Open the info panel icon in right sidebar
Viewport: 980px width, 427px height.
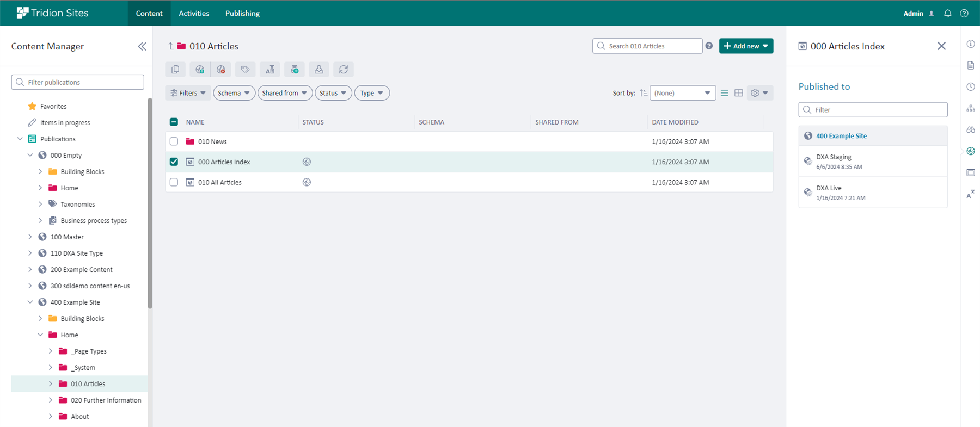[x=971, y=44]
